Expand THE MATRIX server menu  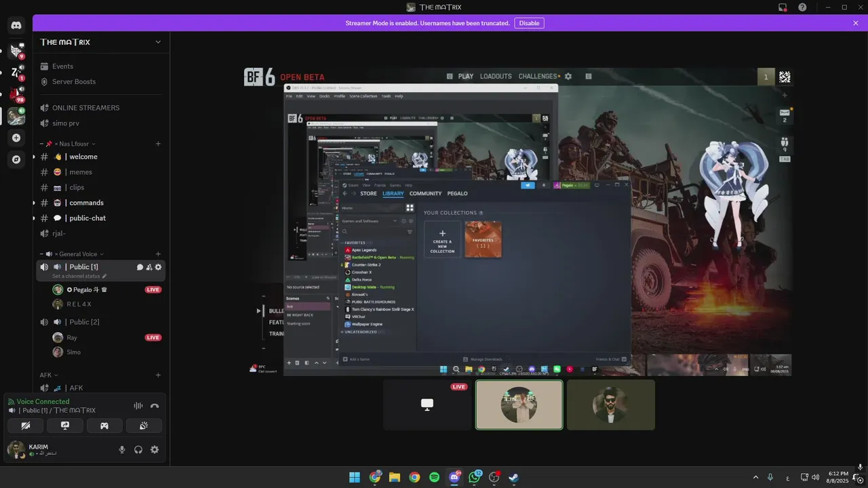point(102,42)
